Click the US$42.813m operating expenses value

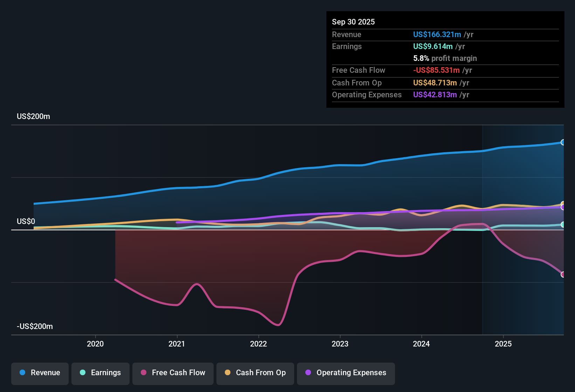435,94
